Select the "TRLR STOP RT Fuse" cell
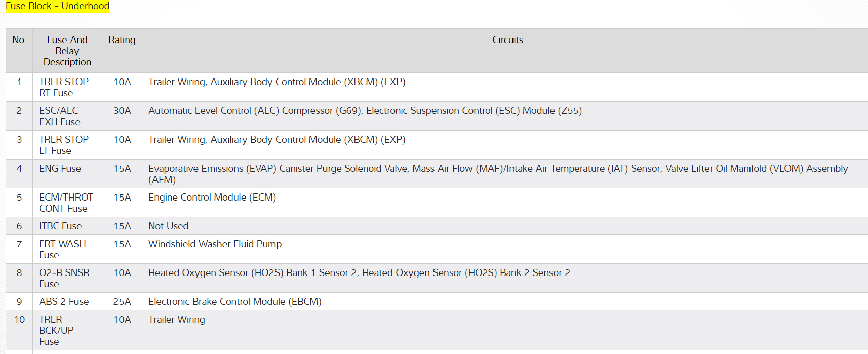 pos(64,87)
